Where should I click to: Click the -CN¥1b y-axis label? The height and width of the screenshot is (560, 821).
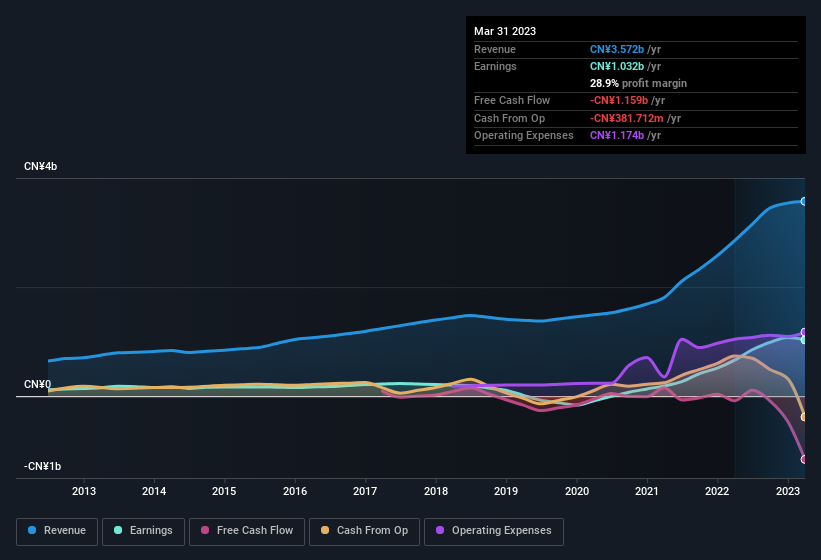pos(42,466)
